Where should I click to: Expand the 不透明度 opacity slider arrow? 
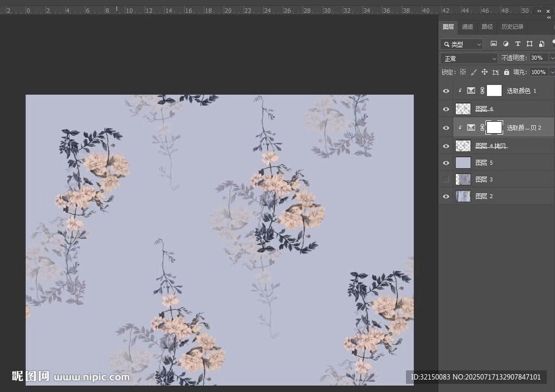pos(552,58)
